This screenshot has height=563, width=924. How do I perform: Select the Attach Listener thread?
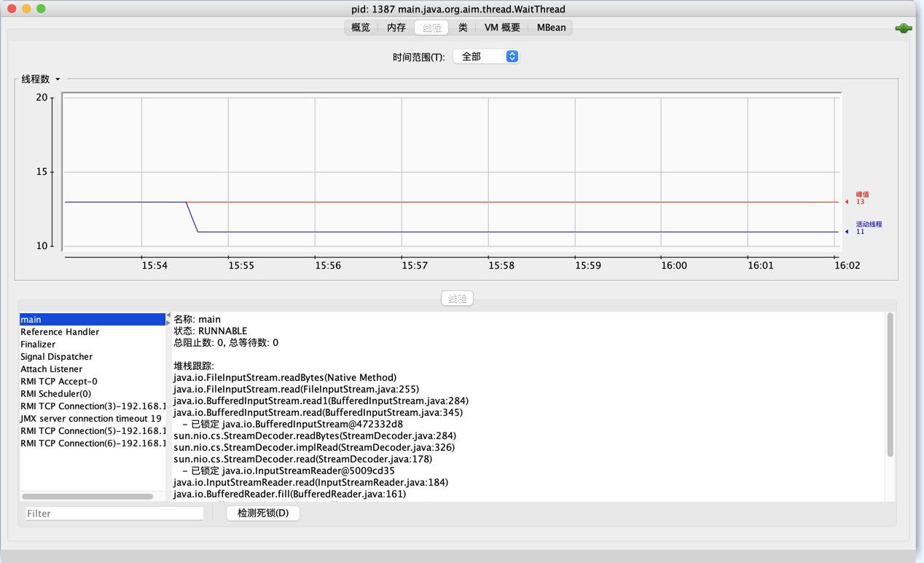pyautogui.click(x=93, y=369)
